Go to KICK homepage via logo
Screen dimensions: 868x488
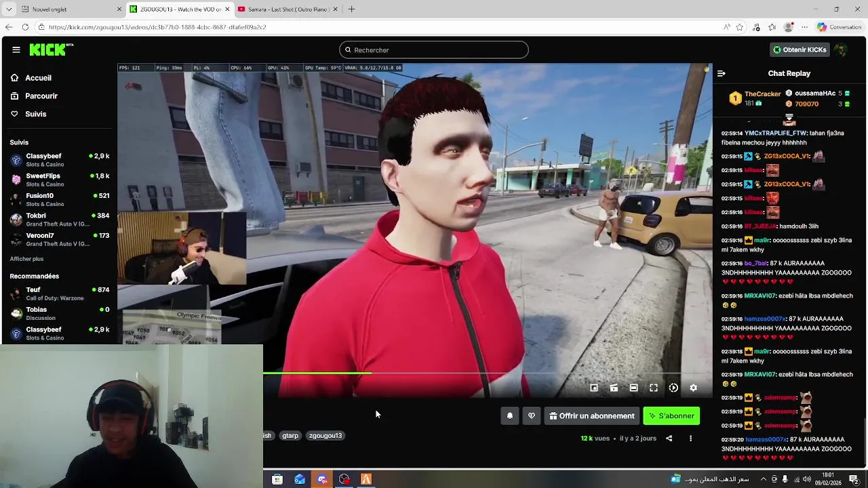pyautogui.click(x=52, y=49)
